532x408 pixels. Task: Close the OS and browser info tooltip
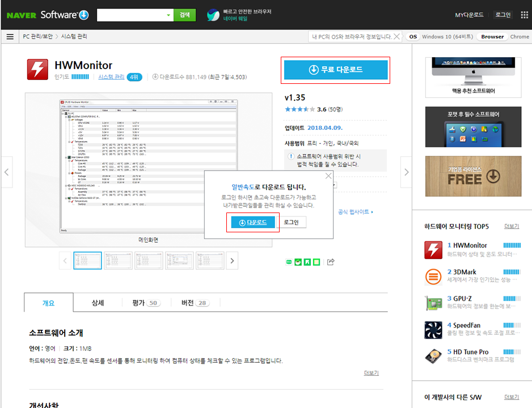396,37
